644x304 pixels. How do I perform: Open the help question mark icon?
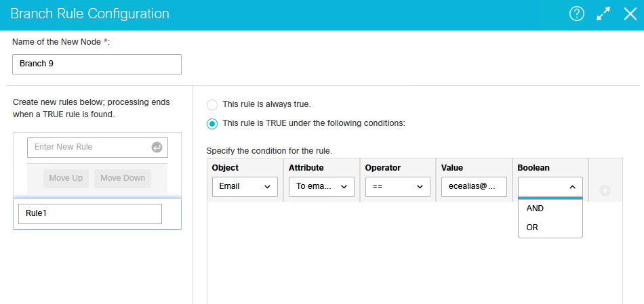coord(577,14)
